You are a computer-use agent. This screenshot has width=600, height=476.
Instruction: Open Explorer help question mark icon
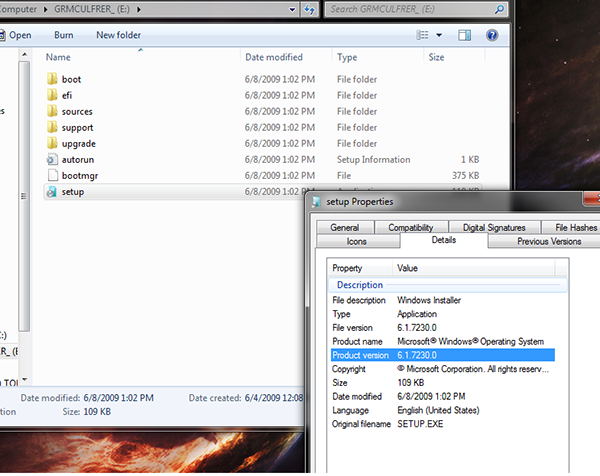[x=492, y=35]
